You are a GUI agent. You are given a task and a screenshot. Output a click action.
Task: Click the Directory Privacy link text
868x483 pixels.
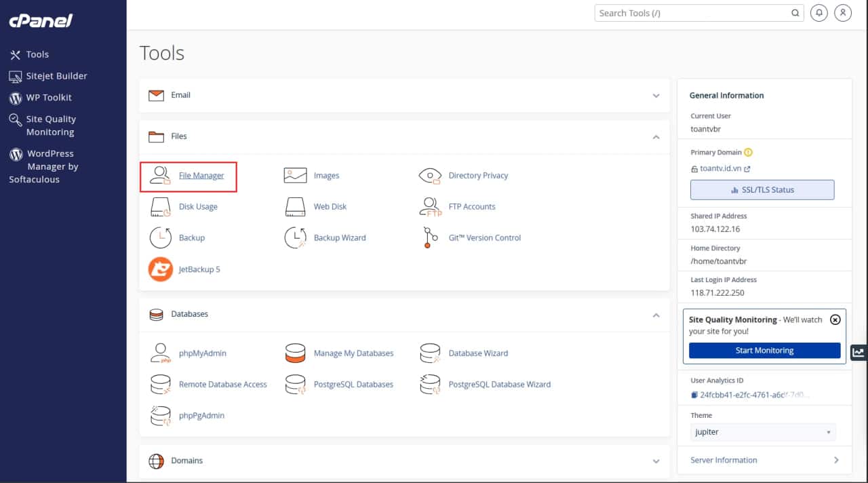[478, 176]
